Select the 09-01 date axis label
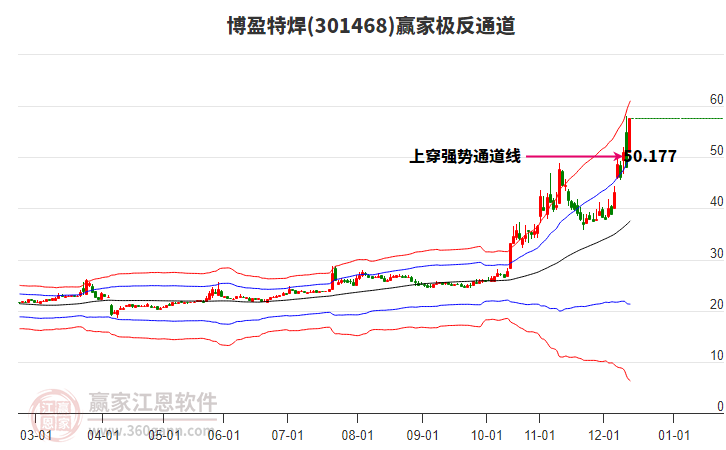 [x=422, y=436]
